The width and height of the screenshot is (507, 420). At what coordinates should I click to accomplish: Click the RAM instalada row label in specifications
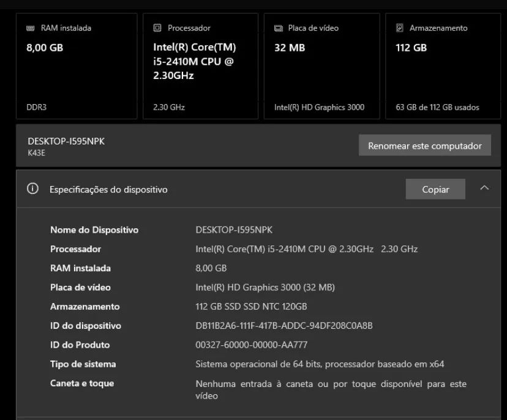click(x=80, y=268)
